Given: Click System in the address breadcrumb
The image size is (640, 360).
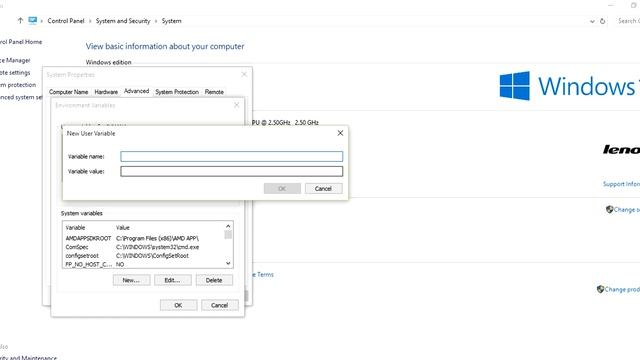Looking at the screenshot, I should point(171,21).
